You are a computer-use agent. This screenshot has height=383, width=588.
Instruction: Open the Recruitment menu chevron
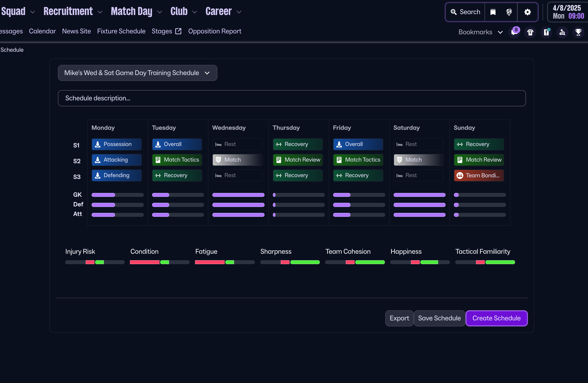tap(100, 12)
